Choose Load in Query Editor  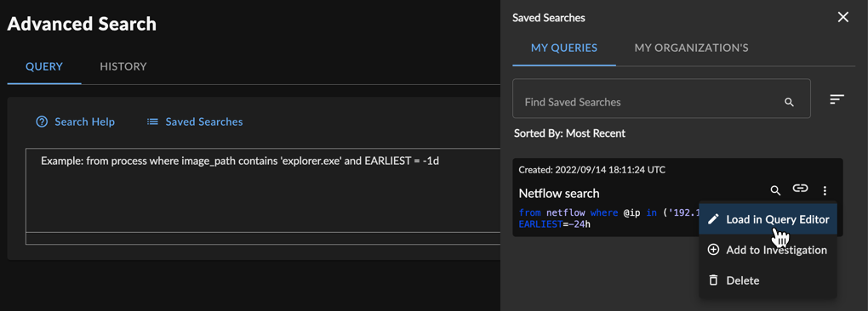(768, 219)
